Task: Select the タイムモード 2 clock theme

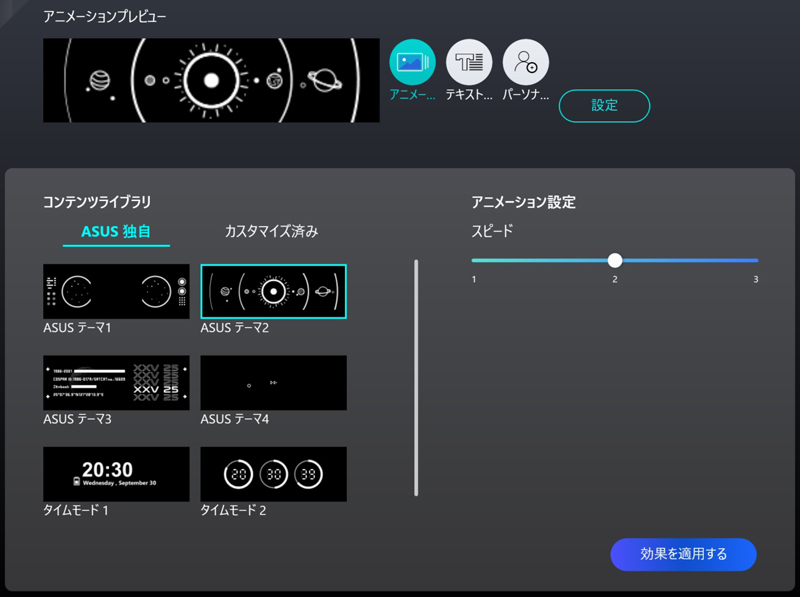Action: [273, 474]
